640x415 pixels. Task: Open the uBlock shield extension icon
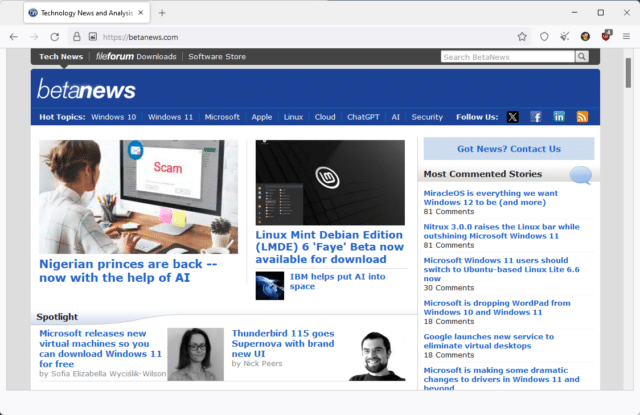point(606,36)
